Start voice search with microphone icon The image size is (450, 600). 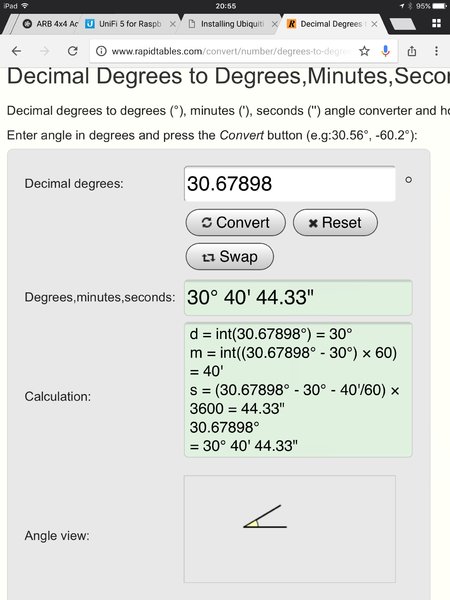[x=385, y=51]
